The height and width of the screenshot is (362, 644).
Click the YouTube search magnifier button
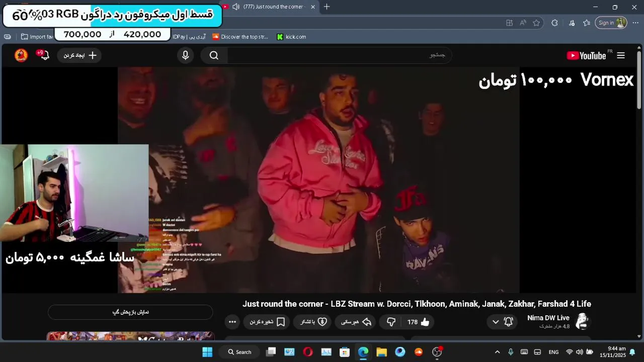[214, 55]
